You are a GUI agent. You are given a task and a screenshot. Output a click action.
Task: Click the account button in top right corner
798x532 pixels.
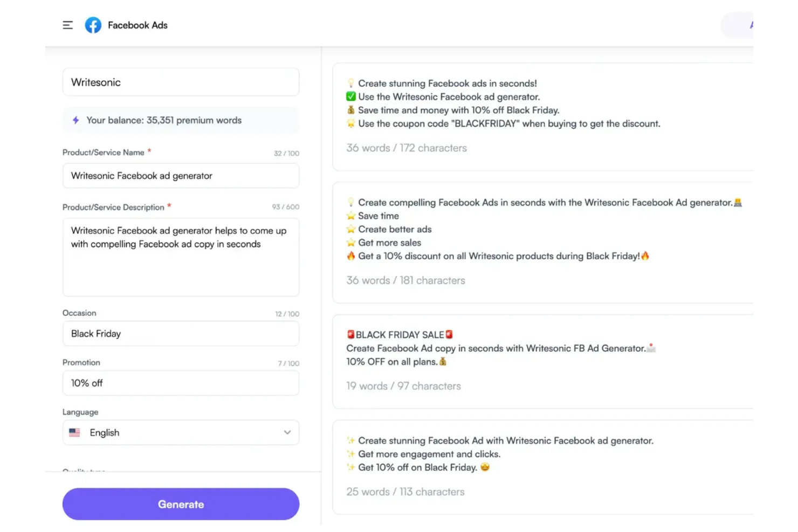[749, 25]
